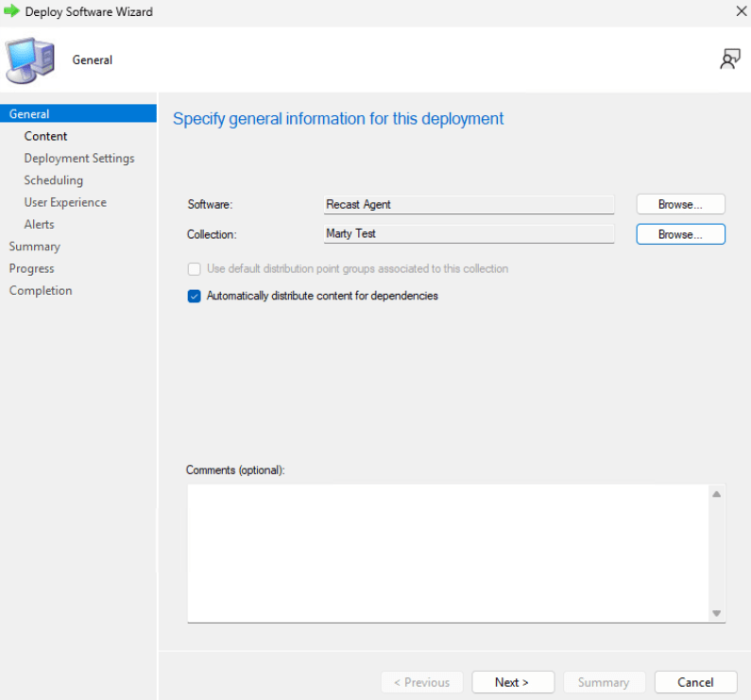Close the Deploy Software Wizard window

[740, 11]
